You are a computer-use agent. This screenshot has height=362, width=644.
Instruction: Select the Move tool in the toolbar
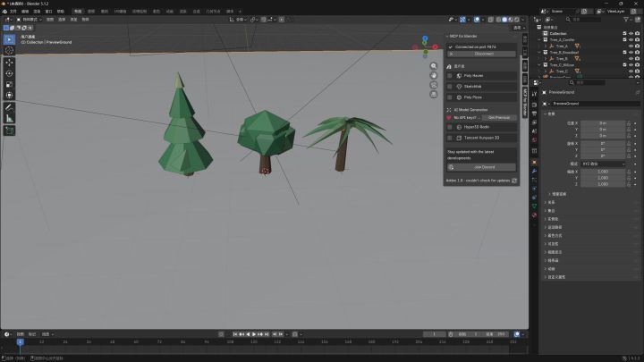point(9,63)
